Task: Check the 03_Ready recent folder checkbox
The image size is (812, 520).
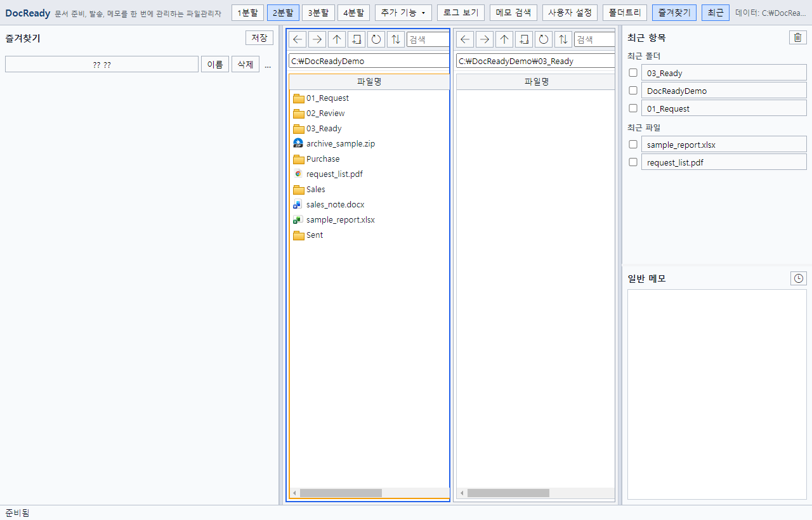Action: coord(633,73)
